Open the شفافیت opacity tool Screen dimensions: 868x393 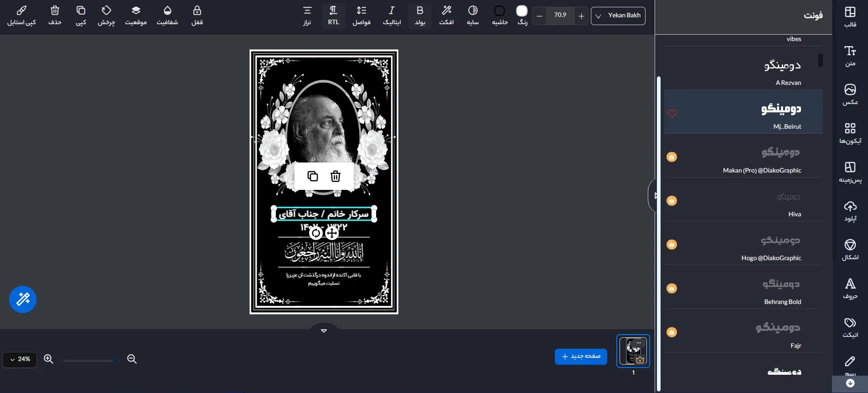pos(167,16)
